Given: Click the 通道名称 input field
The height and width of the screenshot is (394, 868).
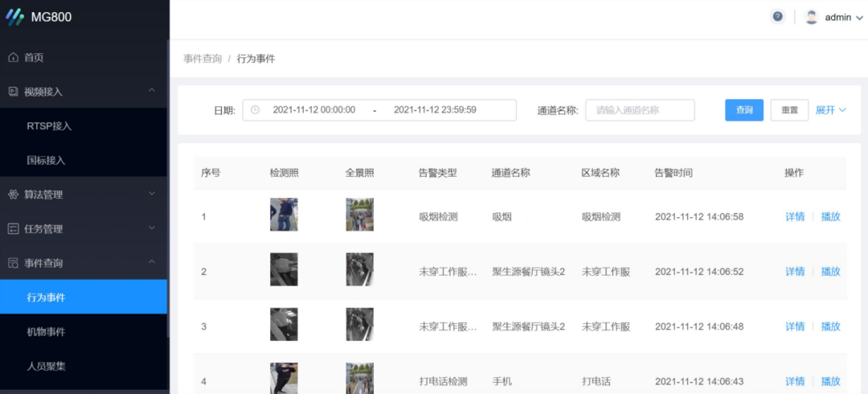Looking at the screenshot, I should click(x=640, y=110).
